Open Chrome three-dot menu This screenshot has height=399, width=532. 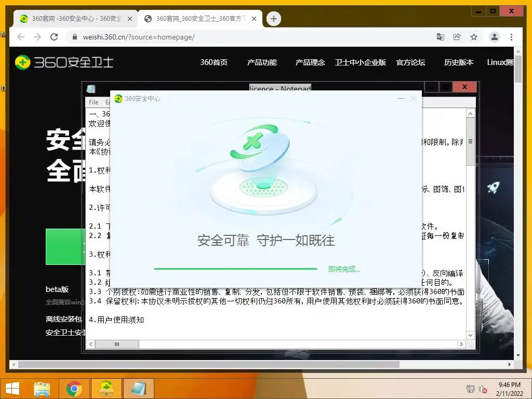pos(511,37)
